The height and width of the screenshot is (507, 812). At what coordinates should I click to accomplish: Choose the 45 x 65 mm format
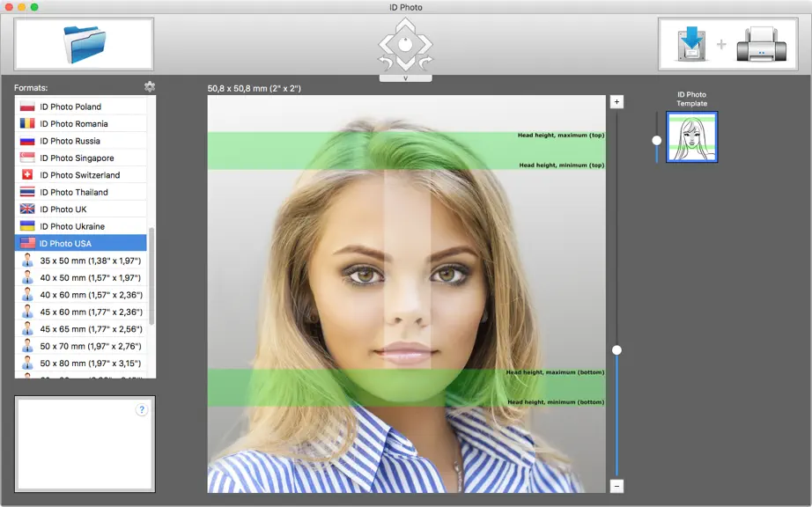(x=81, y=328)
